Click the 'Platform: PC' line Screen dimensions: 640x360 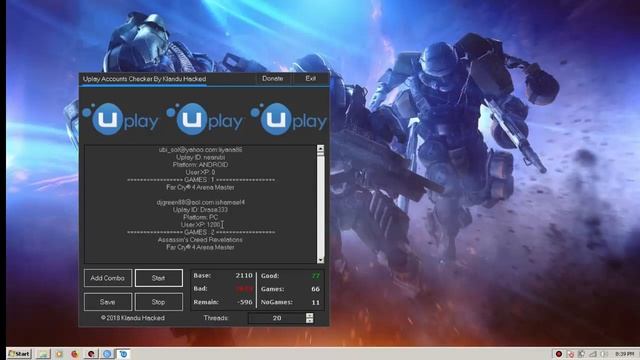click(200, 217)
